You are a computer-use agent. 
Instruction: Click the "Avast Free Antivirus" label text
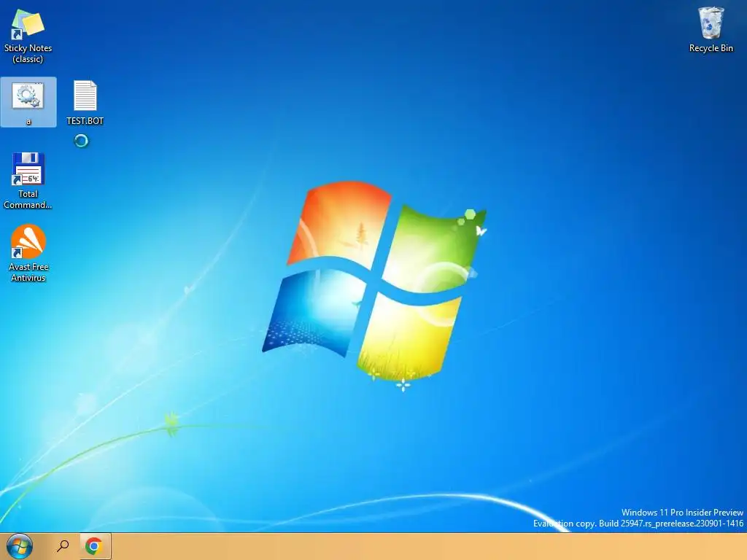28,273
